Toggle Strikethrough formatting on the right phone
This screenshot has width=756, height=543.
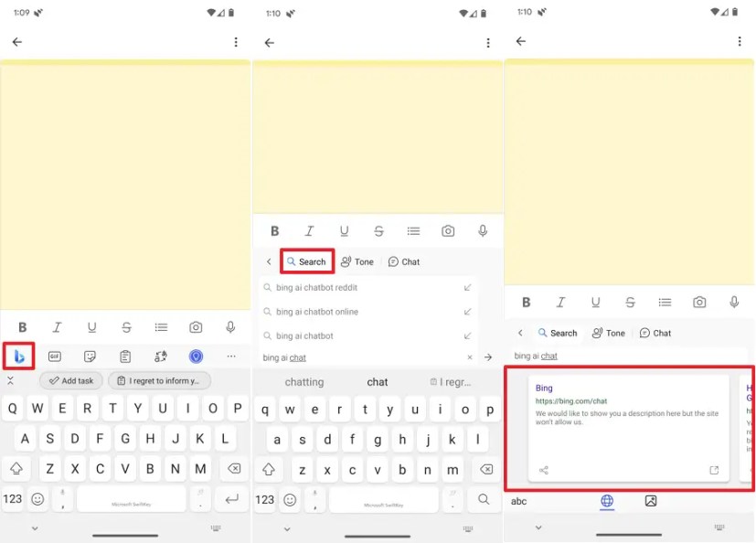point(630,302)
